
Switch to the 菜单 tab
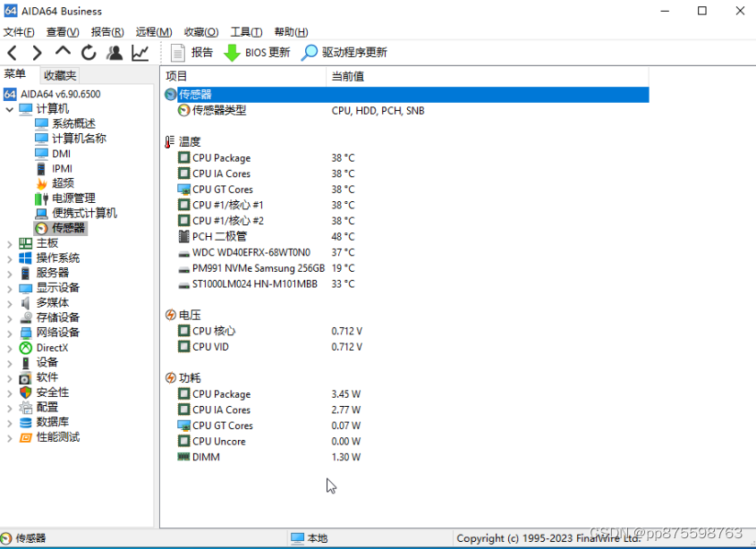point(15,74)
